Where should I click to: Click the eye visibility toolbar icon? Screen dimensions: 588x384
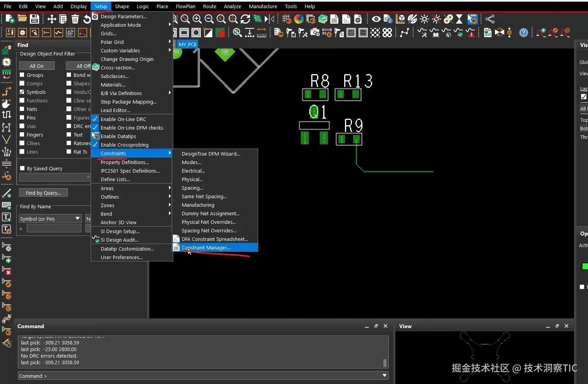[x=376, y=19]
